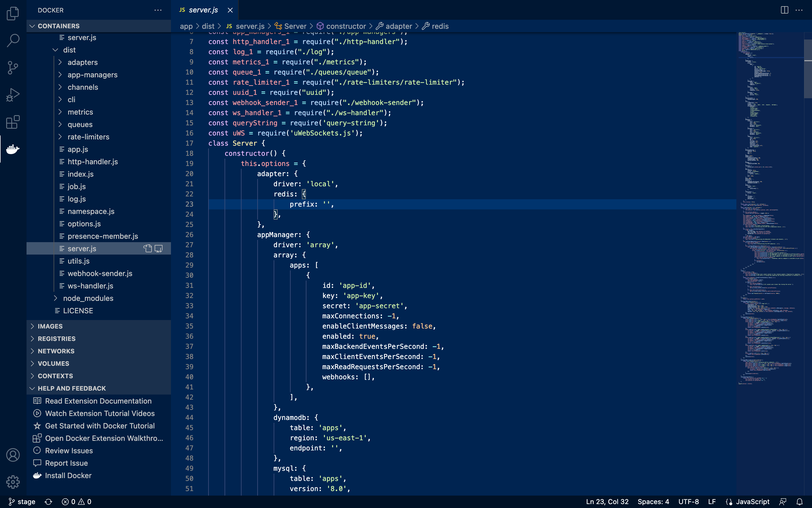
Task: Click the Accounts icon above settings
Action: [13, 455]
